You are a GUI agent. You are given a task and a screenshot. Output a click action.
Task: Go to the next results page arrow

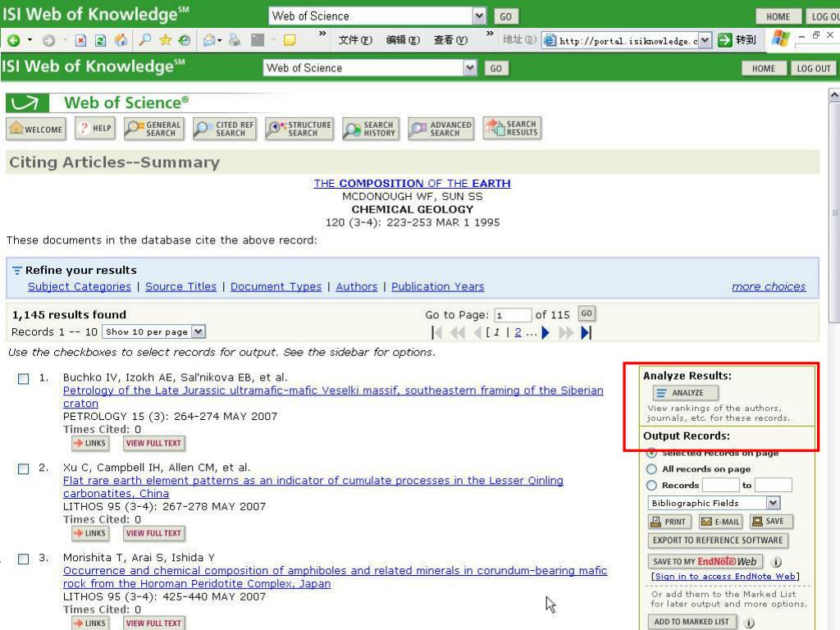(x=546, y=333)
